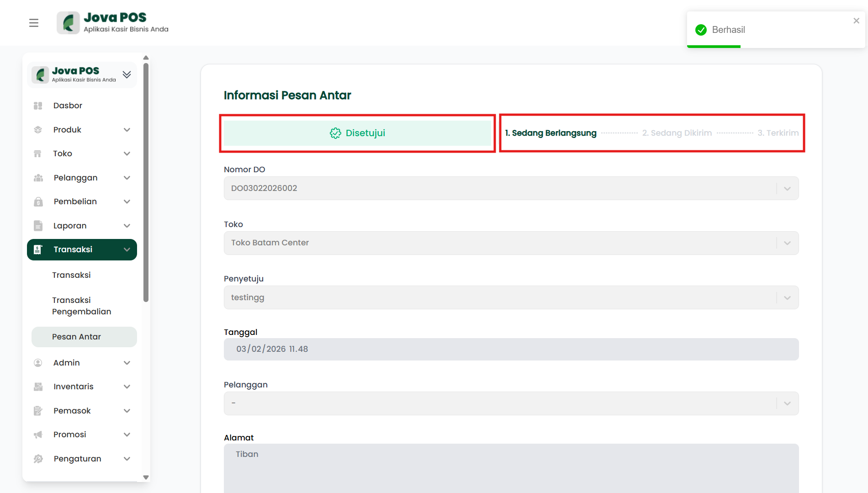Click the Tanggal date field
This screenshot has width=868, height=493.
(x=511, y=349)
